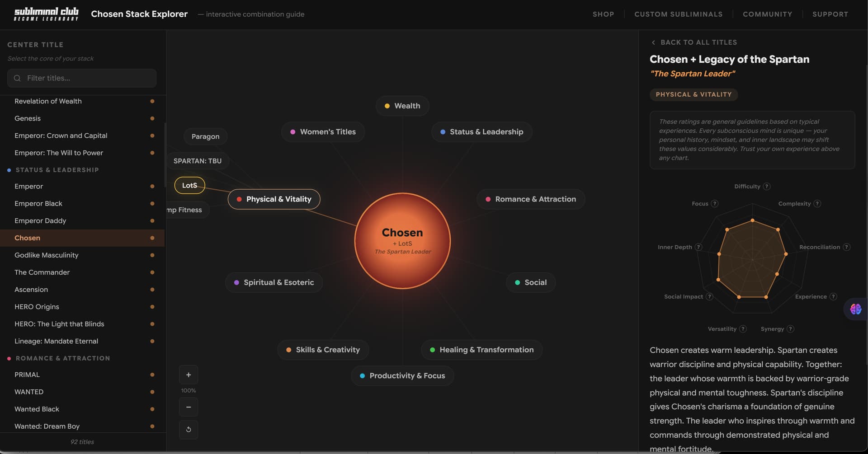Image resolution: width=868 pixels, height=454 pixels.
Task: Click the help icon next to Synergy
Action: pos(790,329)
